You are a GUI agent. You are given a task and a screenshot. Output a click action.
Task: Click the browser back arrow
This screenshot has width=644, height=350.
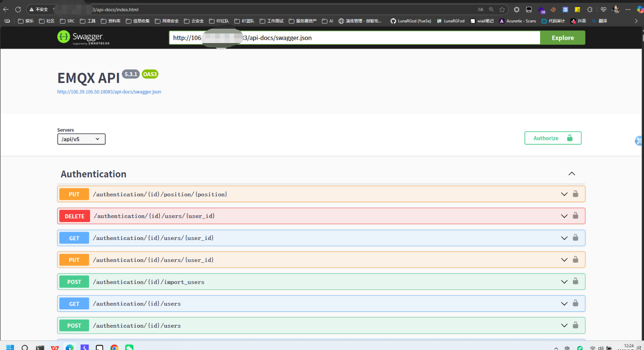(6, 10)
